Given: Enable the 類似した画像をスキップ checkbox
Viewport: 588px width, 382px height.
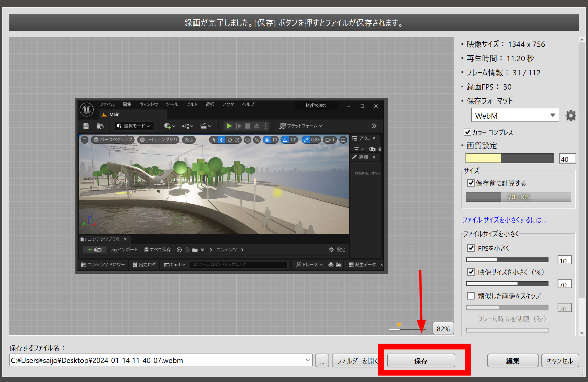Looking at the screenshot, I should click(471, 296).
